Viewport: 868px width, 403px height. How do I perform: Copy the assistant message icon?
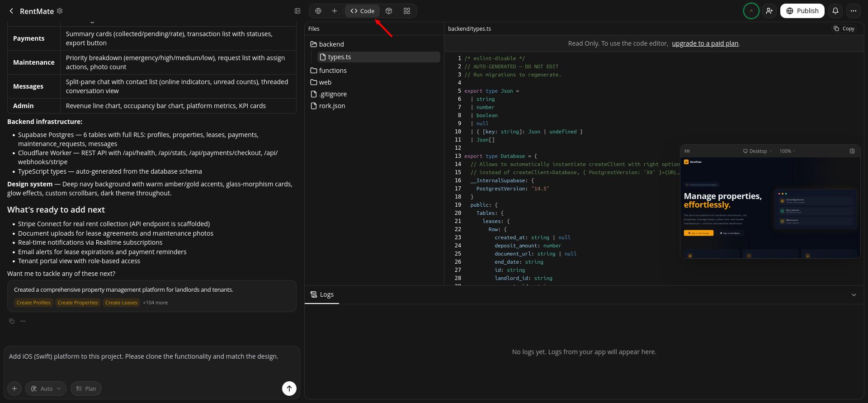[x=12, y=321]
